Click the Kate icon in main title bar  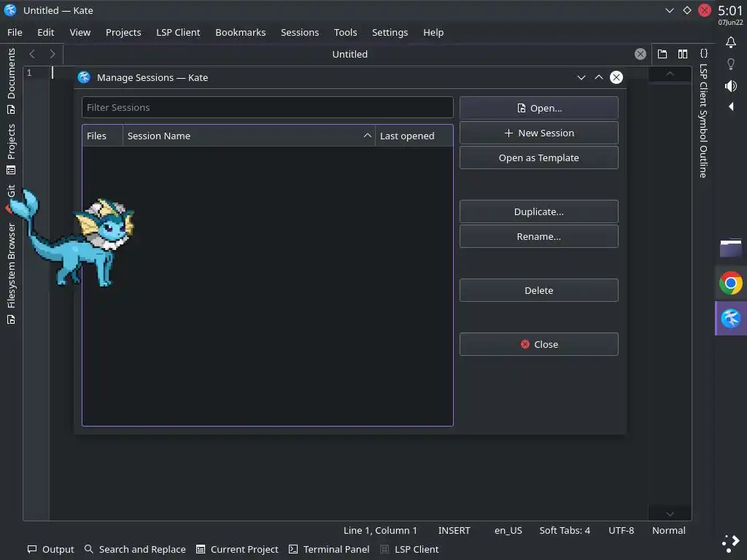tap(10, 10)
